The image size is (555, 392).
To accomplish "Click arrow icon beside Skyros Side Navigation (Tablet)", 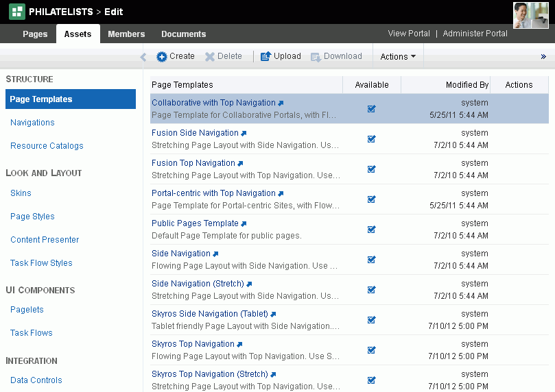I will (273, 314).
